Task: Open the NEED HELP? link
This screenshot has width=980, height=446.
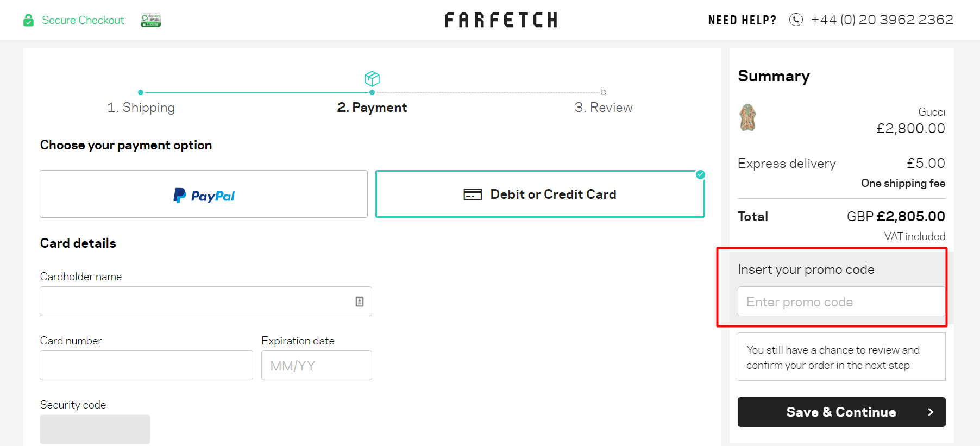Action: [x=742, y=20]
